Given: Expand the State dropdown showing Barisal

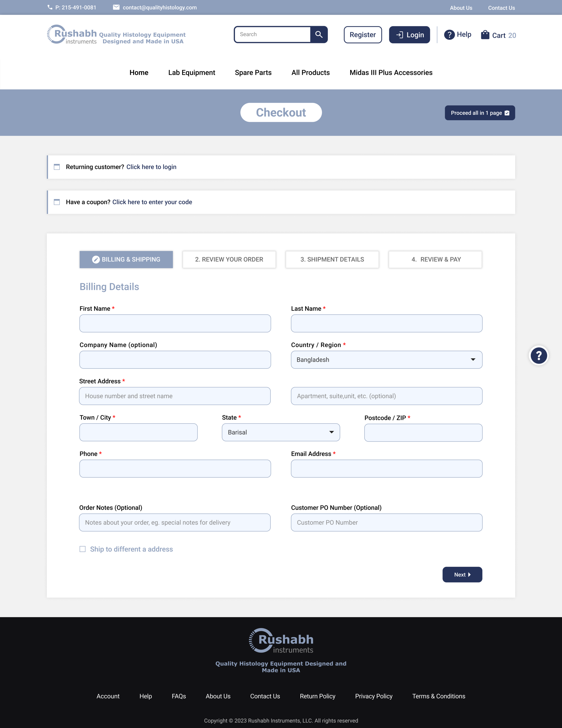Looking at the screenshot, I should (281, 432).
